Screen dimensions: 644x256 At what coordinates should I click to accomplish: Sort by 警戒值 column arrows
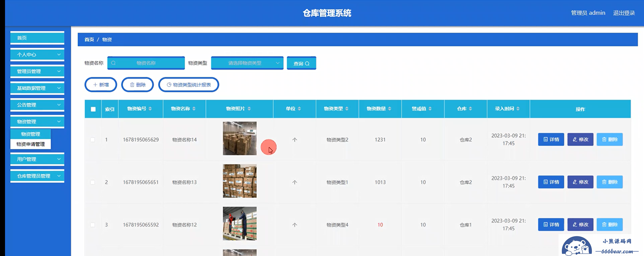click(x=430, y=109)
